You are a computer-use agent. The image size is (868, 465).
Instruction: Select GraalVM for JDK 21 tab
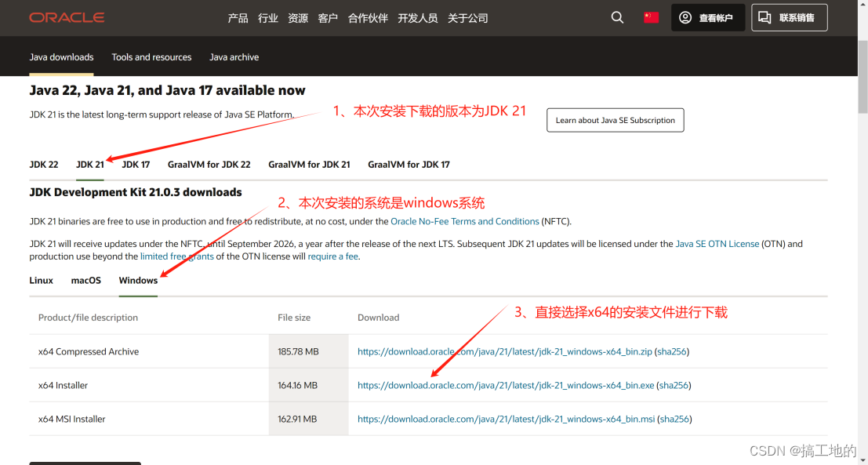tap(309, 165)
